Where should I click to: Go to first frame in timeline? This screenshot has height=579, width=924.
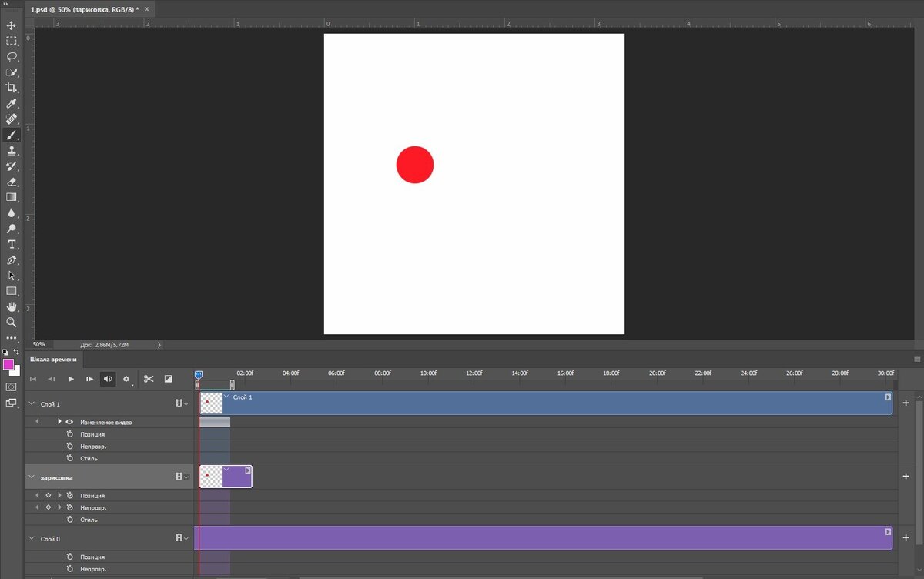point(33,379)
